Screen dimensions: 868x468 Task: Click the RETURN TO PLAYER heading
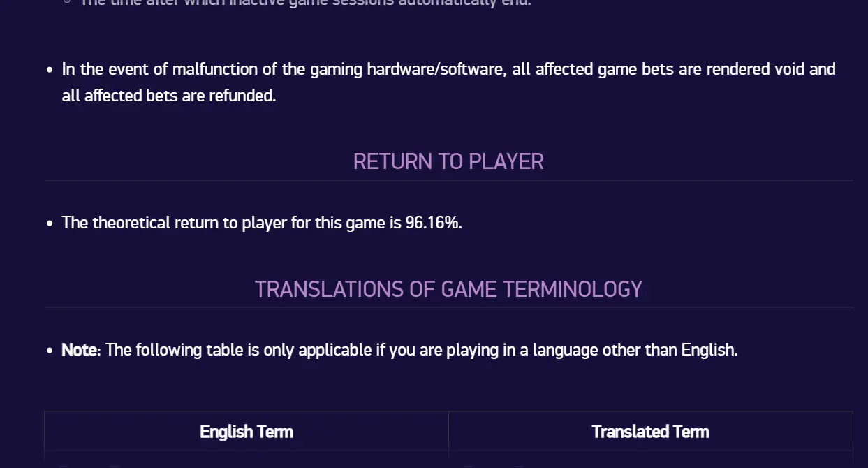coord(448,161)
